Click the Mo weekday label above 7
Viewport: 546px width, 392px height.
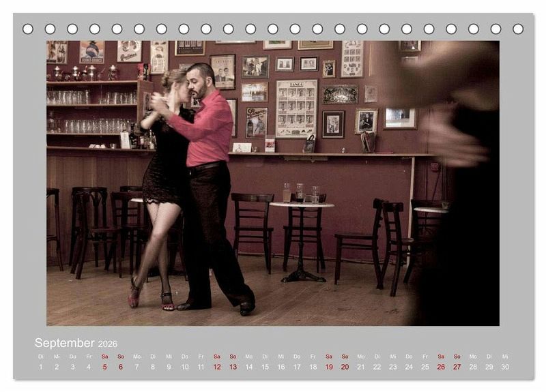coord(136,356)
